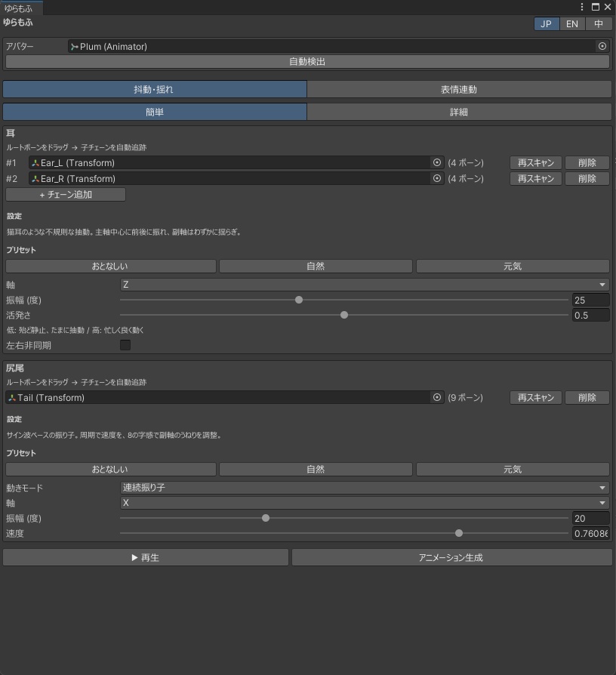Click the 耳 section heading
This screenshot has width=616, height=675.
point(11,133)
